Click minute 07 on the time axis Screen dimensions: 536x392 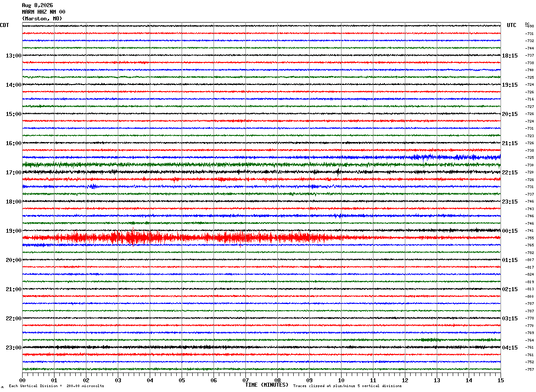point(245,380)
